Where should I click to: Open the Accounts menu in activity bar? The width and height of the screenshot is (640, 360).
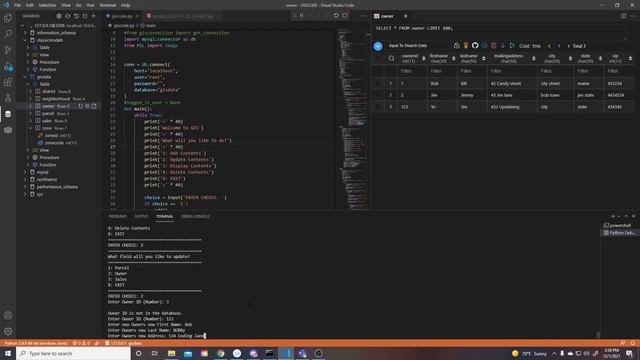click(8, 315)
